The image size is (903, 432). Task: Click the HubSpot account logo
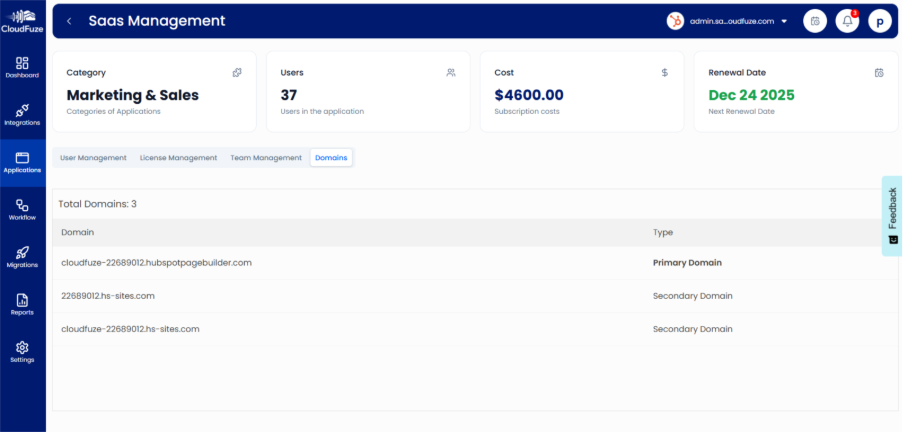pos(675,21)
